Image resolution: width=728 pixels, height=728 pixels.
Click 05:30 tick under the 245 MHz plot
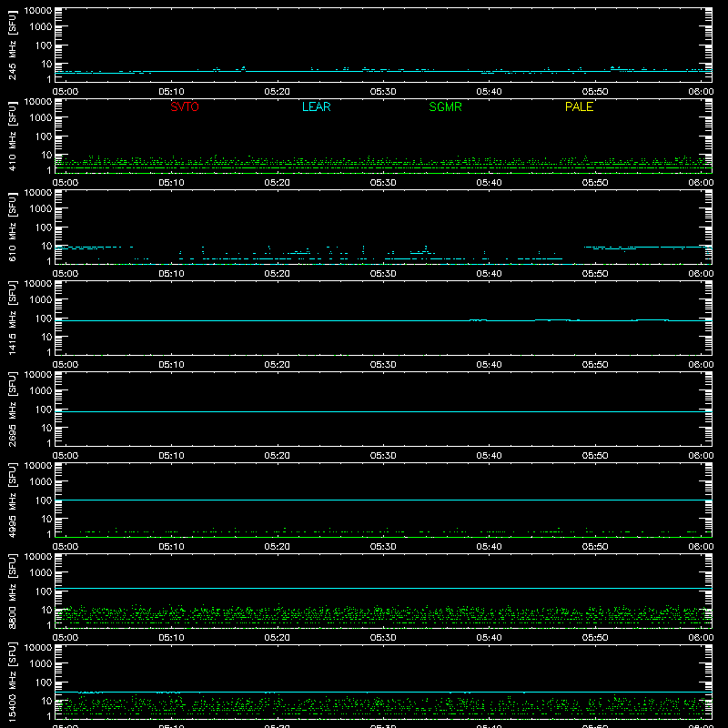[x=383, y=92]
